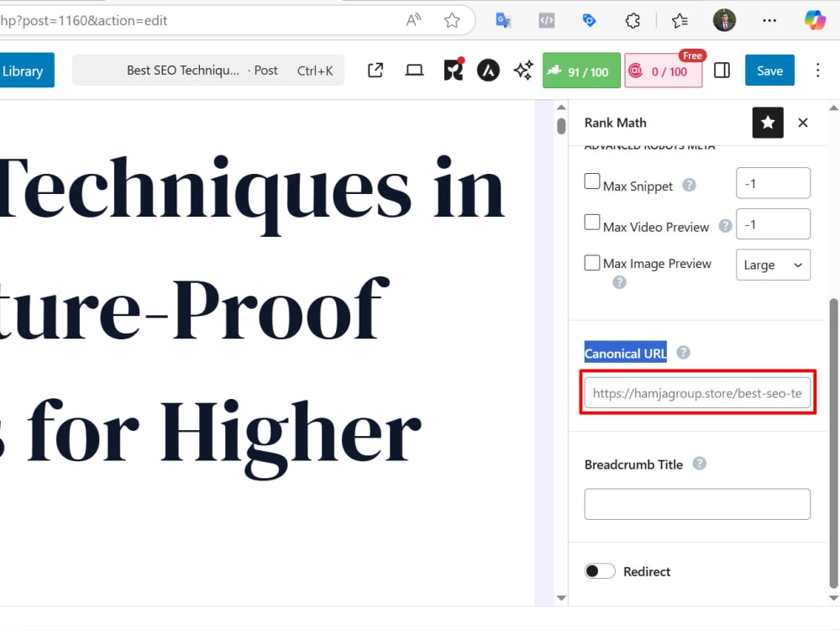Image resolution: width=840 pixels, height=630 pixels.
Task: Click the Astra settings circle icon
Action: pos(488,71)
